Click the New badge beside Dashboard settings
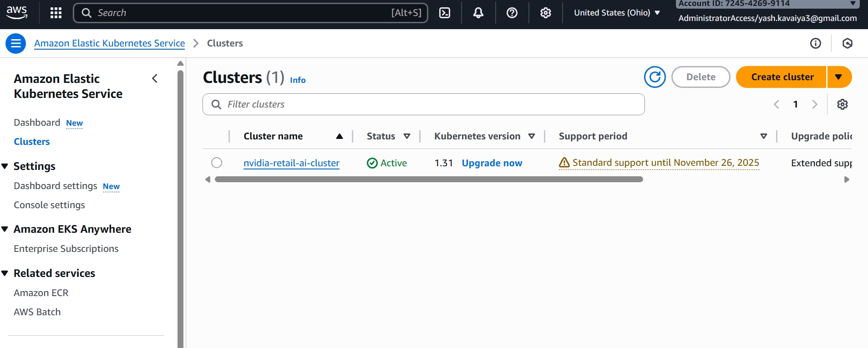The width and height of the screenshot is (868, 348). coord(111,186)
